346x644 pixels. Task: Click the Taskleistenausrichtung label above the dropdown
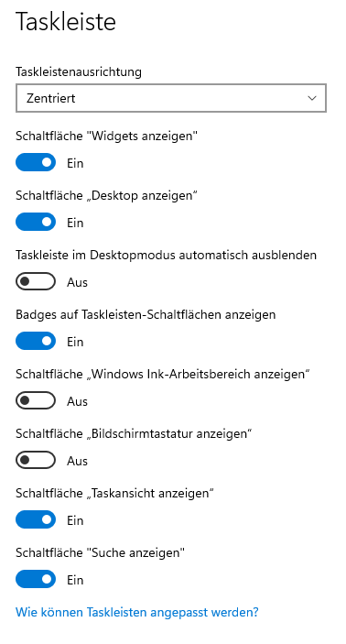(x=79, y=71)
